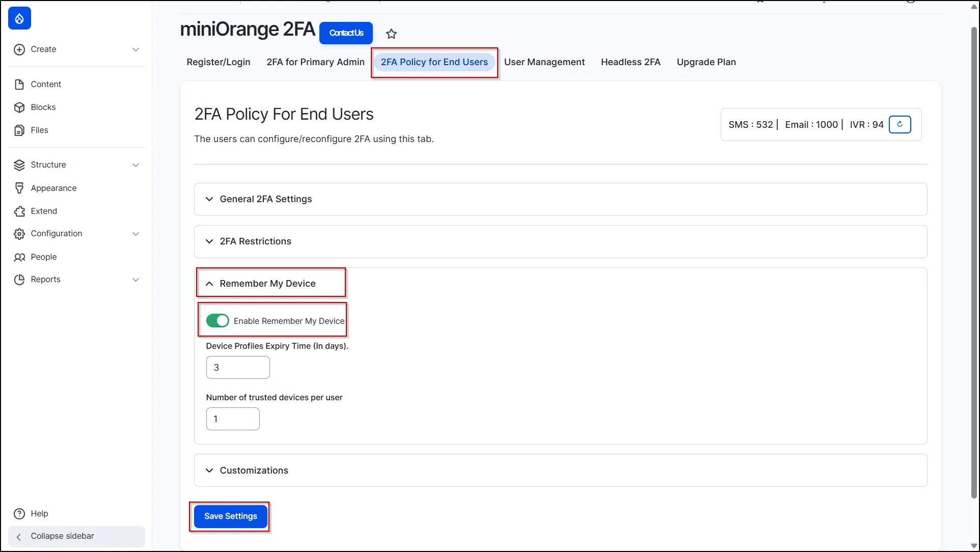This screenshot has height=552, width=980.
Task: Expand the 2FA Restrictions section
Action: click(x=560, y=241)
